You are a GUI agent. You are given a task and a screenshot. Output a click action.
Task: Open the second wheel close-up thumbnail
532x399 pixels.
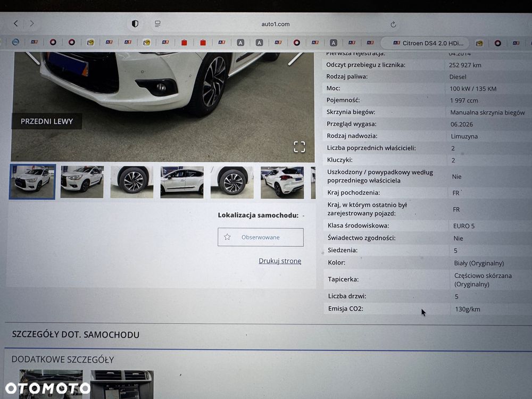pos(232,182)
